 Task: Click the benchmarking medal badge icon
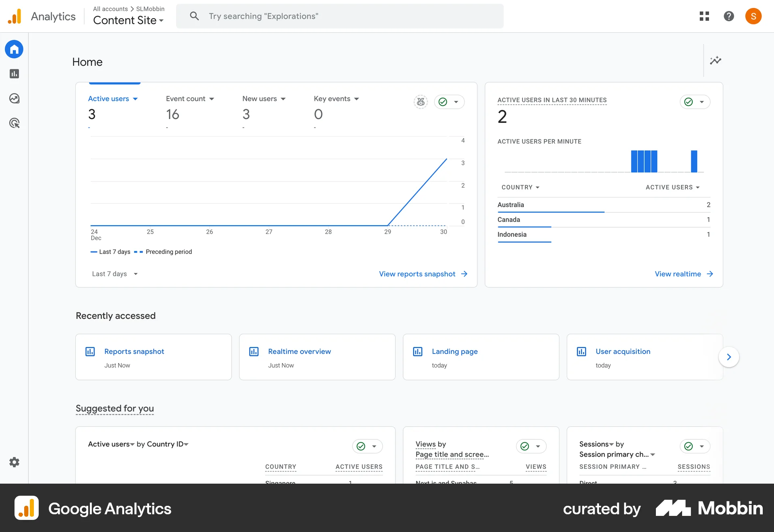420,102
